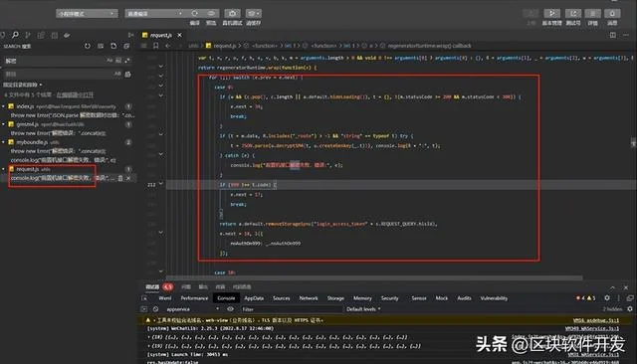Click the console Filter input field

click(x=292, y=309)
